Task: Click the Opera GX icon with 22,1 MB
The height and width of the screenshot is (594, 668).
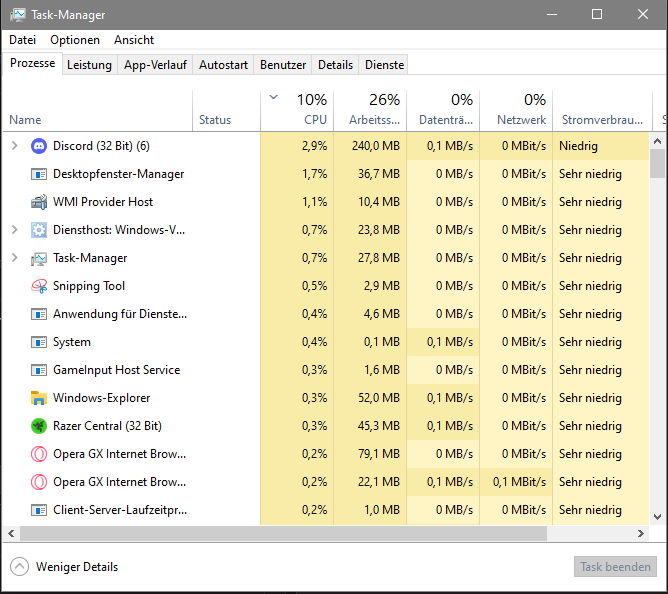Action: (x=39, y=482)
